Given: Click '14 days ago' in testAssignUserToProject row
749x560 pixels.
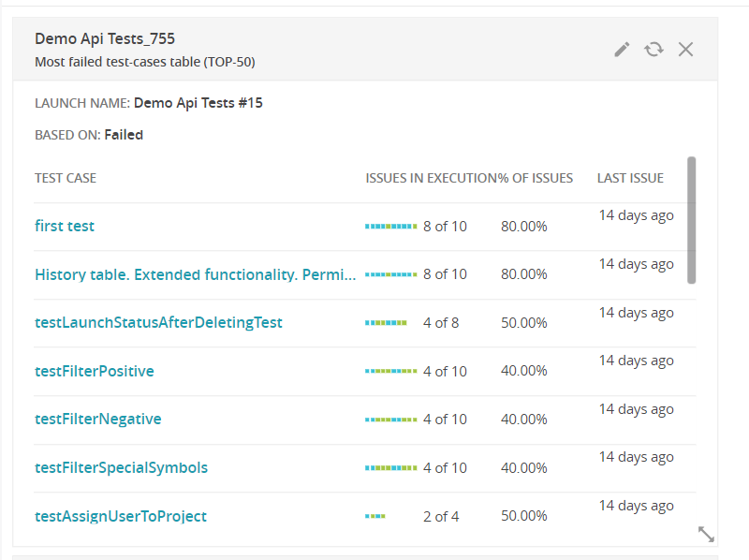Looking at the screenshot, I should pos(637,506).
